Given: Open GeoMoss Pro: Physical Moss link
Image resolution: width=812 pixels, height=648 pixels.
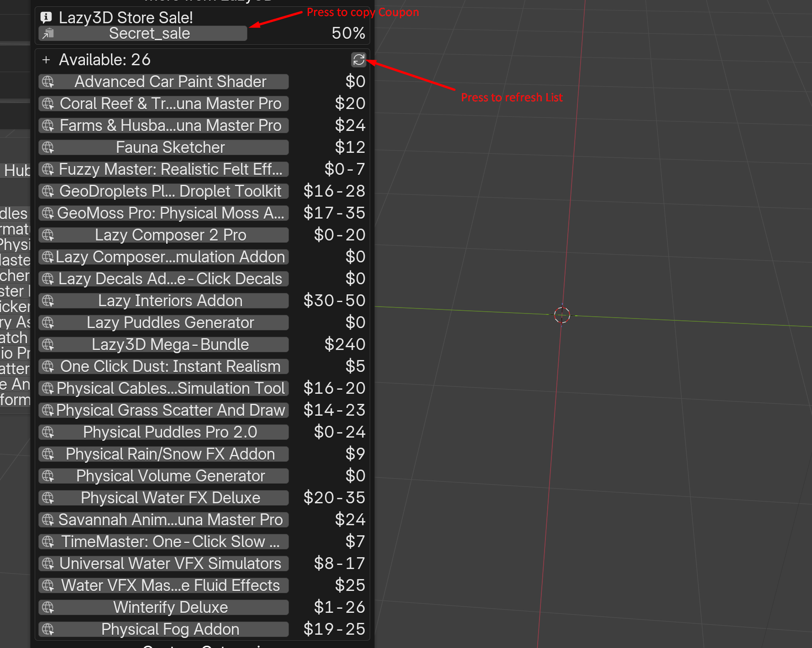Looking at the screenshot, I should point(163,213).
